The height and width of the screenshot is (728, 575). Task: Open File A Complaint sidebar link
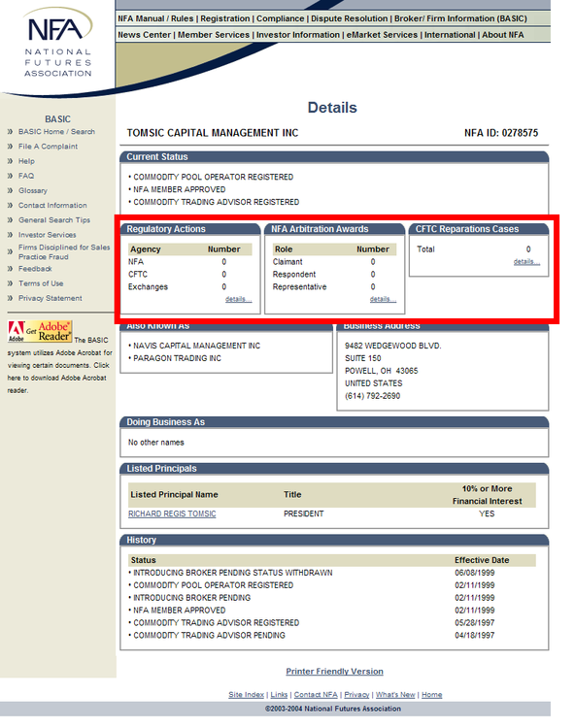[x=48, y=147]
